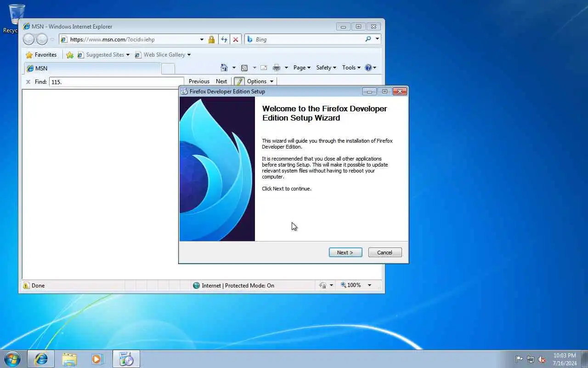Click the red Stop loading icon
This screenshot has width=588, height=368.
pos(236,40)
